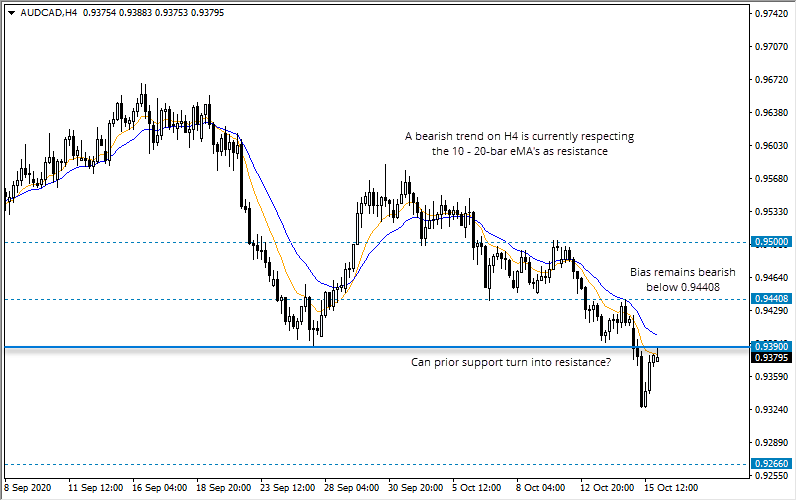Click the "15 Oct 12:00" time label
797x501 pixels.
click(x=669, y=488)
